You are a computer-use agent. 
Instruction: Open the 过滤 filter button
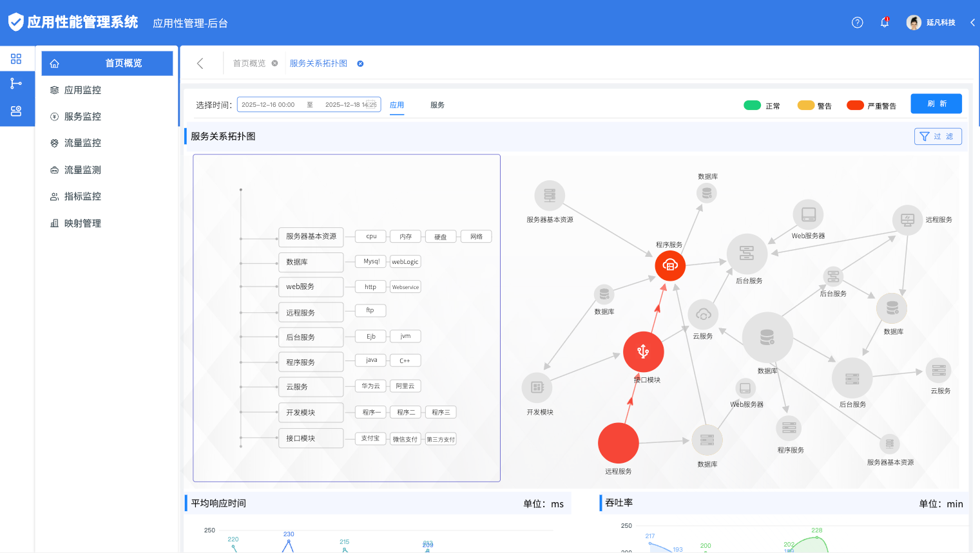tap(937, 136)
